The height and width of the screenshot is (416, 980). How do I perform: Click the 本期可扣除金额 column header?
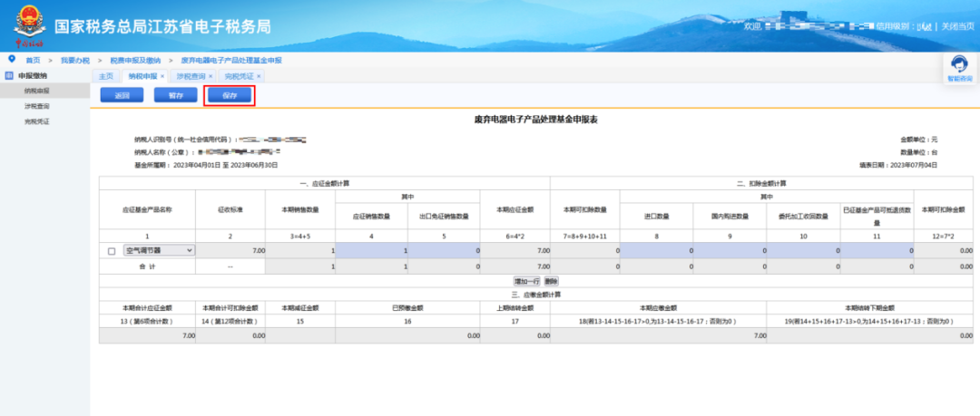tap(943, 210)
